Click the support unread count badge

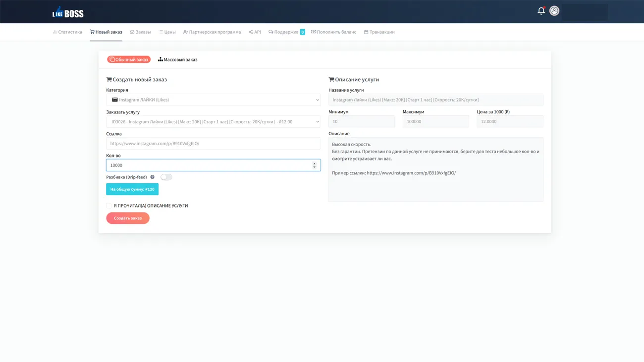click(x=303, y=32)
